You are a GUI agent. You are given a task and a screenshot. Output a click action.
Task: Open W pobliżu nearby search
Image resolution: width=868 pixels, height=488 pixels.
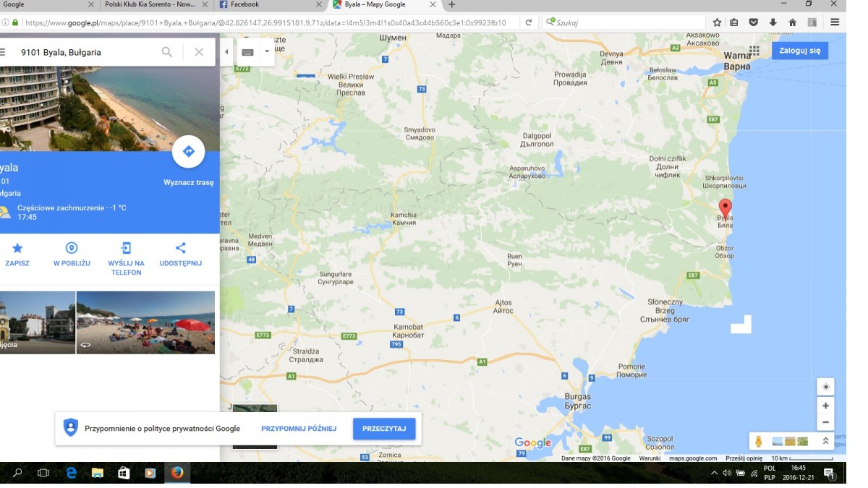pyautogui.click(x=72, y=254)
